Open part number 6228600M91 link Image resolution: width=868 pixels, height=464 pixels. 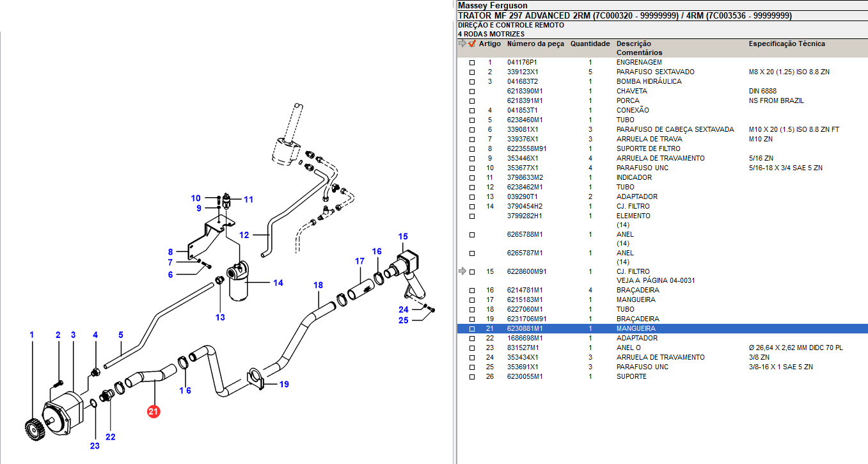526,271
